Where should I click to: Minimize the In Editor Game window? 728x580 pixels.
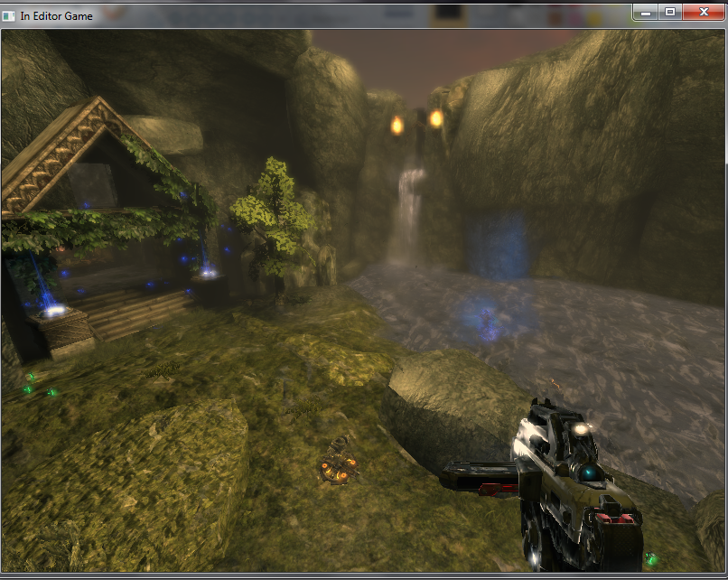pos(646,12)
